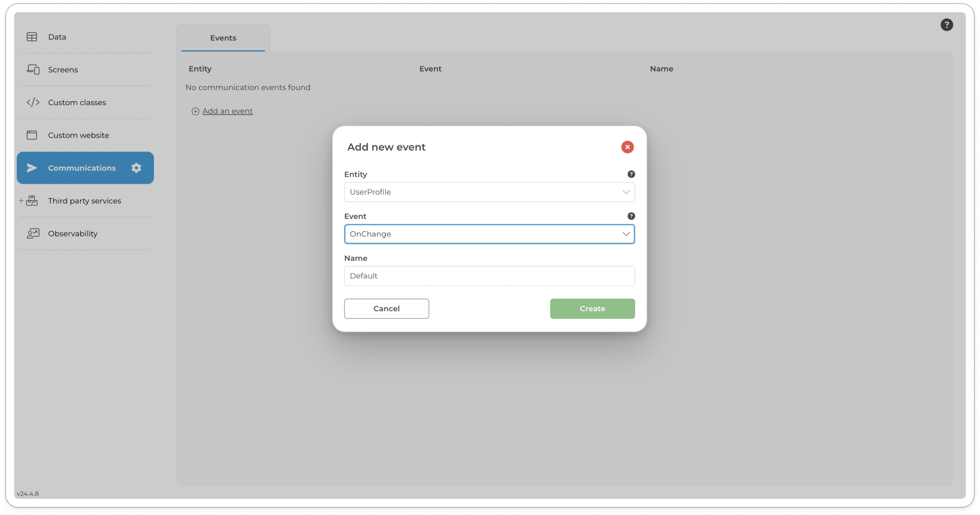Show help for the Entity field
The height and width of the screenshot is (515, 980).
[x=631, y=174]
